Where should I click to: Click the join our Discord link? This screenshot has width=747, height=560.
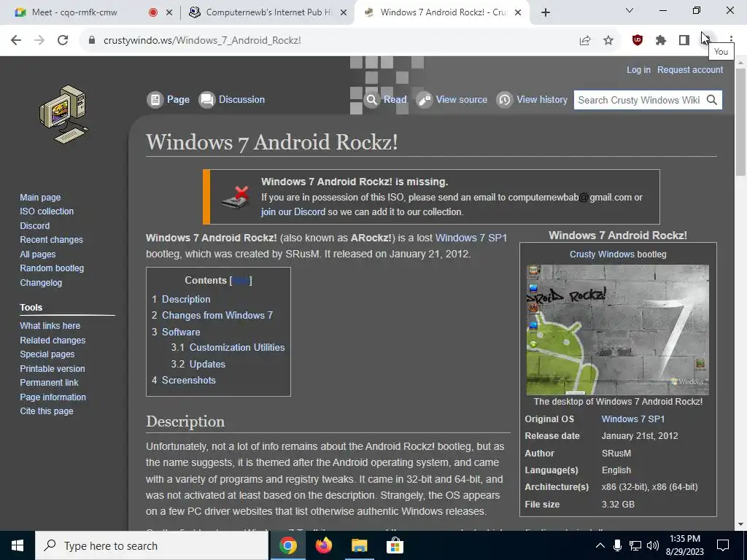click(293, 212)
